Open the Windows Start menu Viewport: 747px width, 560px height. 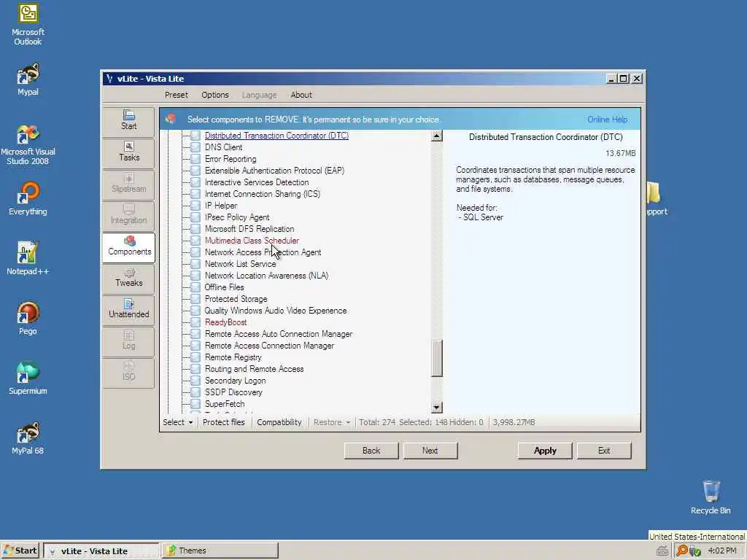click(x=20, y=551)
